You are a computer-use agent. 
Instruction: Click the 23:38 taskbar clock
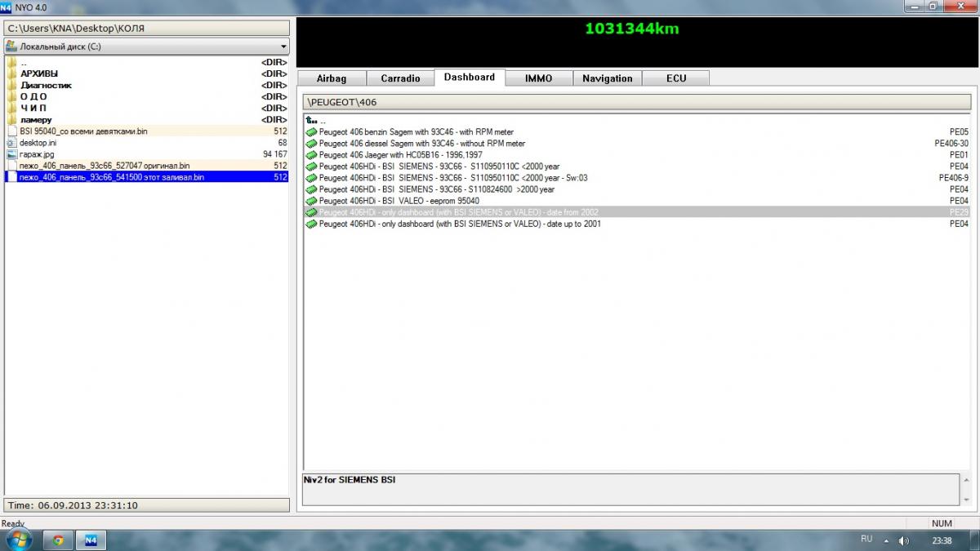942,540
